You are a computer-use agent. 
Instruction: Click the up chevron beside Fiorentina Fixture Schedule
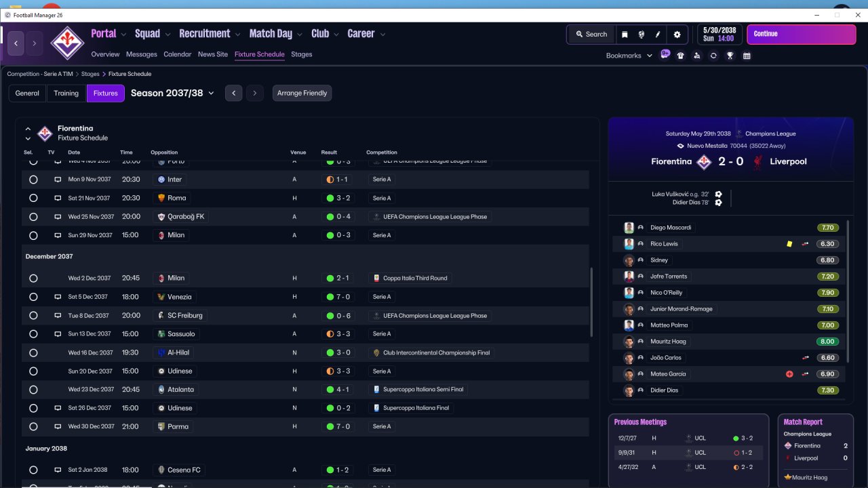coord(28,129)
